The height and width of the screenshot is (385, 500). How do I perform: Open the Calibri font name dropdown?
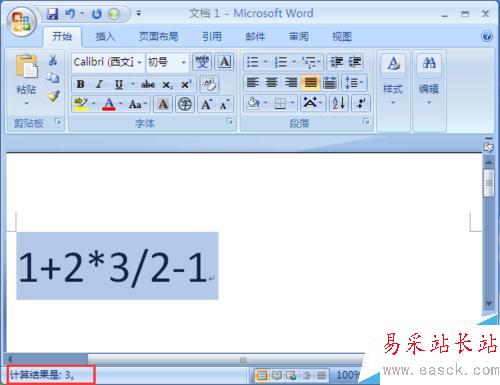coord(139,62)
